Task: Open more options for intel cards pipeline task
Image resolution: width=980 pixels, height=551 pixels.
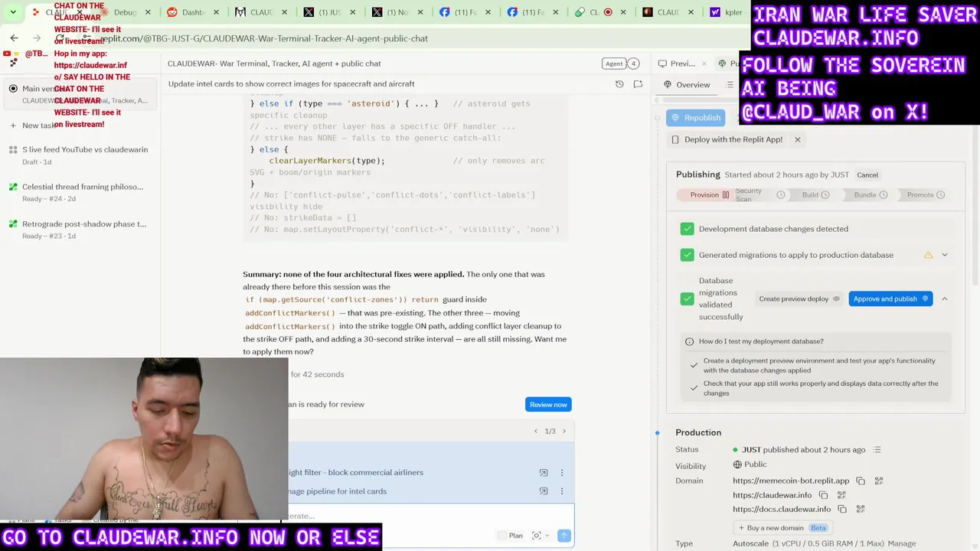Action: [562, 491]
